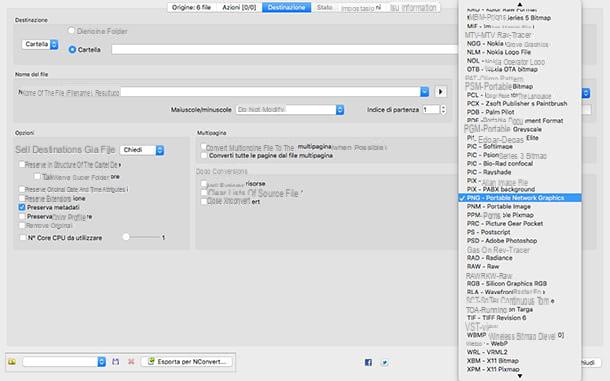Click the save script floppy icon
Screen dimensions: 610x381
tap(116, 362)
